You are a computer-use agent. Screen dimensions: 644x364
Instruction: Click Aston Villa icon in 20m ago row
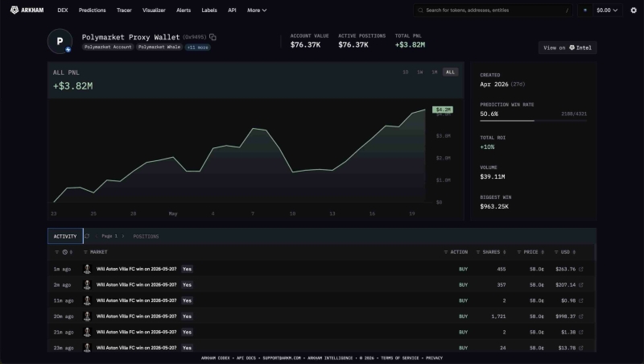coord(87,316)
